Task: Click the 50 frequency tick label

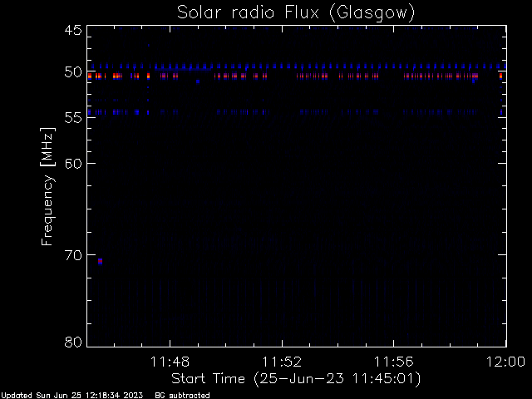Action: click(73, 72)
